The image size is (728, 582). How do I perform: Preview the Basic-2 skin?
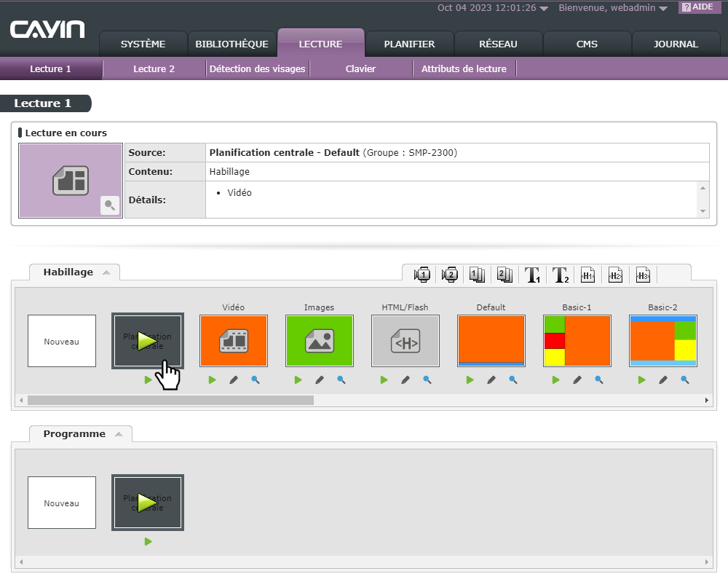685,380
